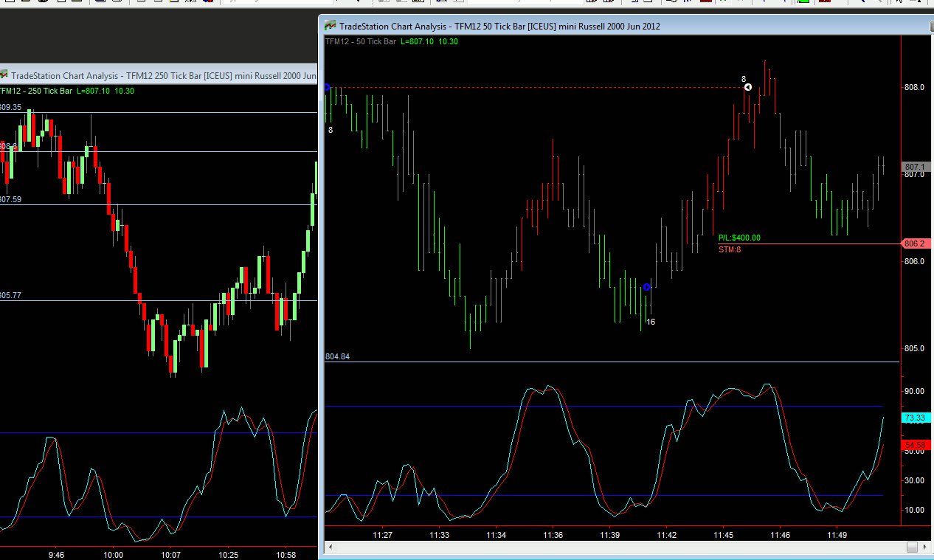Click the 10:00 time label in 250 Tick chart
This screenshot has height=560, width=934.
(113, 555)
